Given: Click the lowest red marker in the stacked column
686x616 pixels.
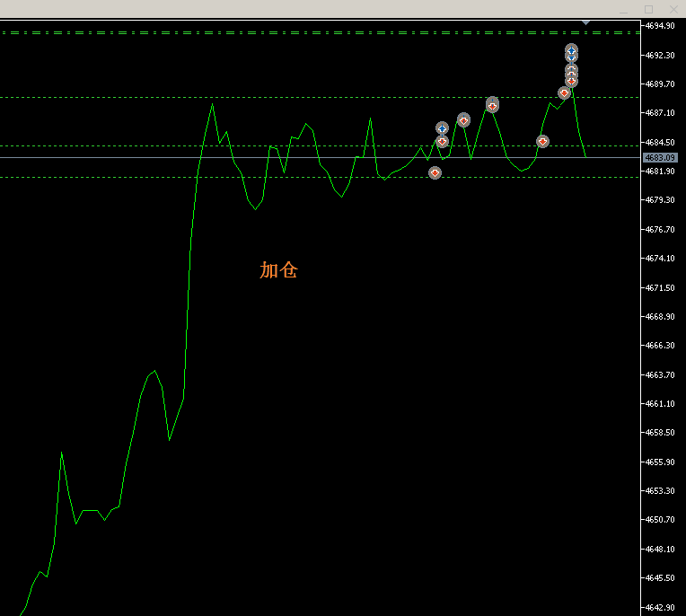Looking at the screenshot, I should [x=571, y=81].
